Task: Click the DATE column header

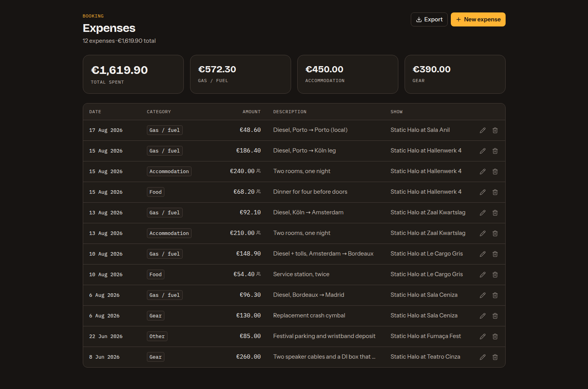Action: (95, 112)
